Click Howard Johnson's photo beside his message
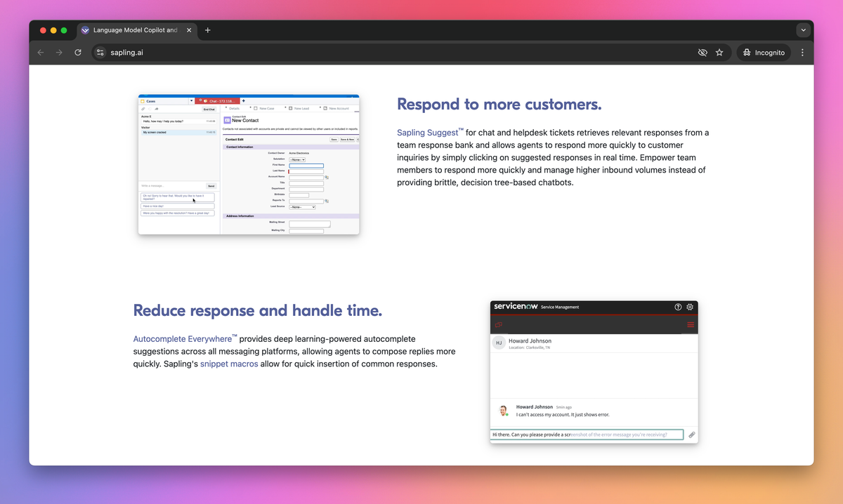843x504 pixels. click(503, 411)
